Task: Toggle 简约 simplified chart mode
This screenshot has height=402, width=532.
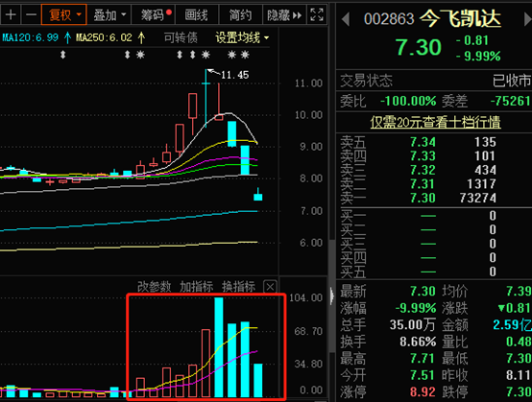Action: coord(240,15)
